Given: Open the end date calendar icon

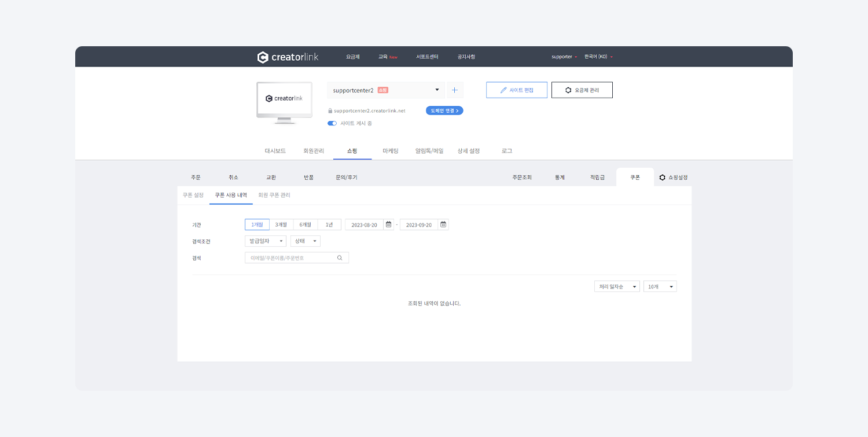Looking at the screenshot, I should click(443, 225).
